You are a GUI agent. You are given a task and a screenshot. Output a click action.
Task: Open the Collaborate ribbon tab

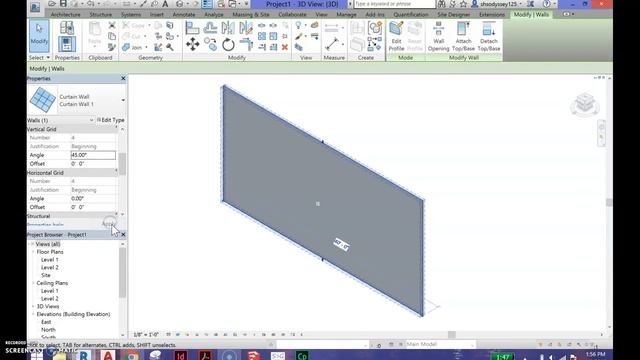click(x=292, y=14)
